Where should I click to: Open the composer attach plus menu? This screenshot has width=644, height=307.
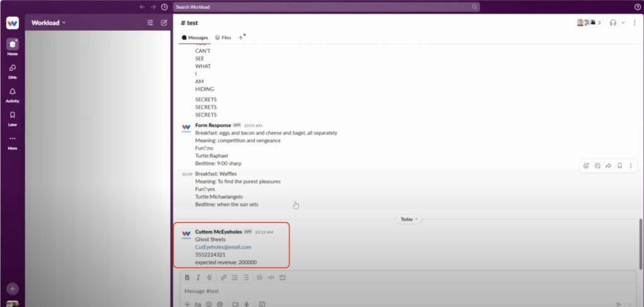pyautogui.click(x=187, y=304)
